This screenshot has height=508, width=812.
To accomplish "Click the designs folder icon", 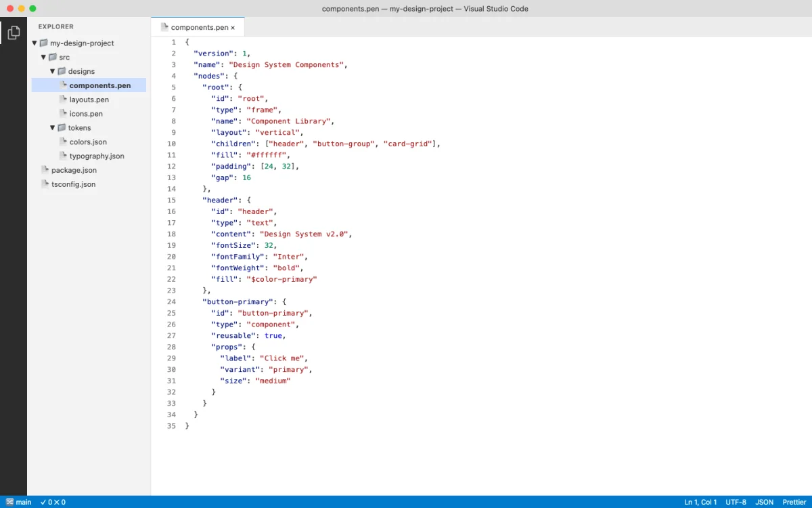I will tap(62, 71).
